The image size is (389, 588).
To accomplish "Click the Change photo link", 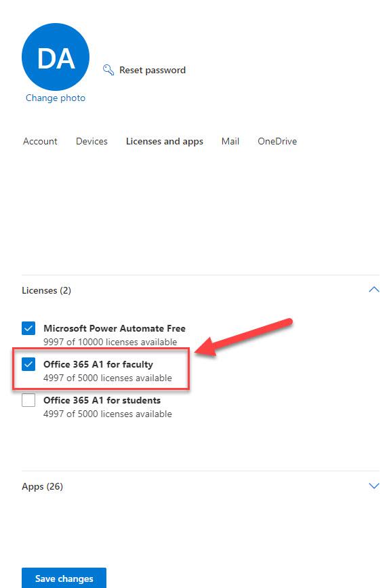I will [56, 98].
